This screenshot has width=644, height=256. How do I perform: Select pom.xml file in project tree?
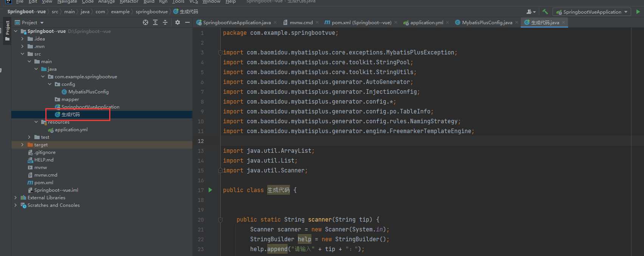click(44, 183)
